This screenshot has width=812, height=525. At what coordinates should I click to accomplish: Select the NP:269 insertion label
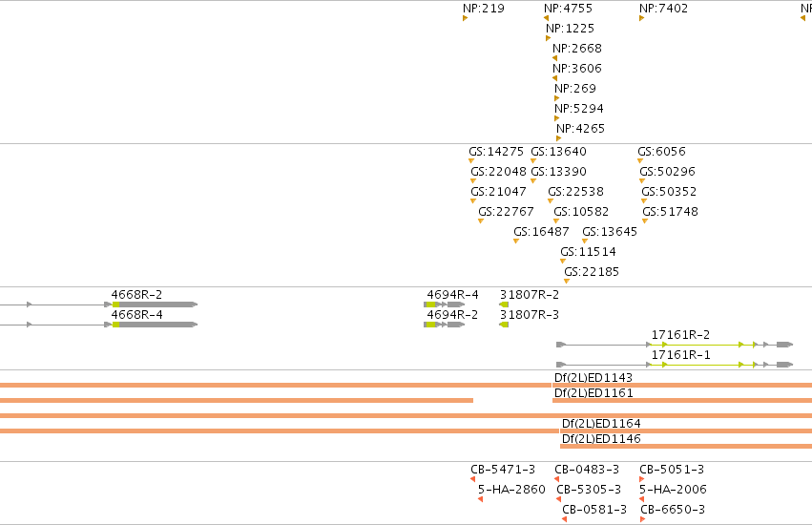[574, 89]
